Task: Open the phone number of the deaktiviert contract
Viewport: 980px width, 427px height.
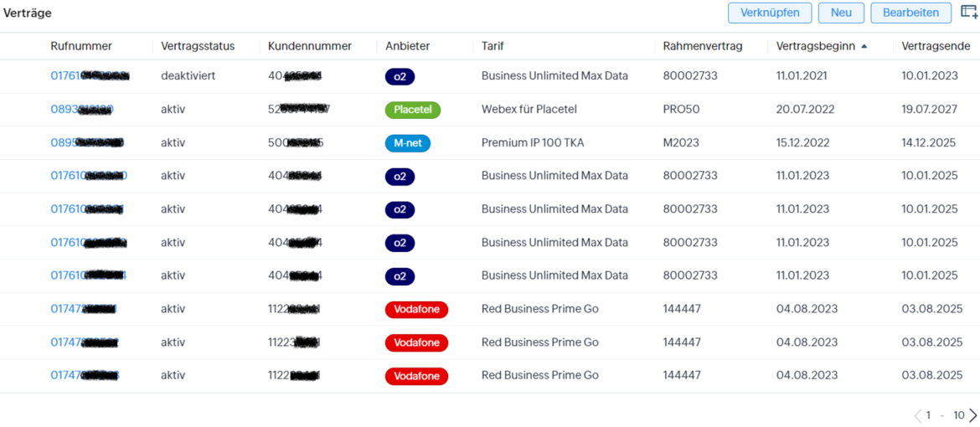Action: [x=90, y=76]
